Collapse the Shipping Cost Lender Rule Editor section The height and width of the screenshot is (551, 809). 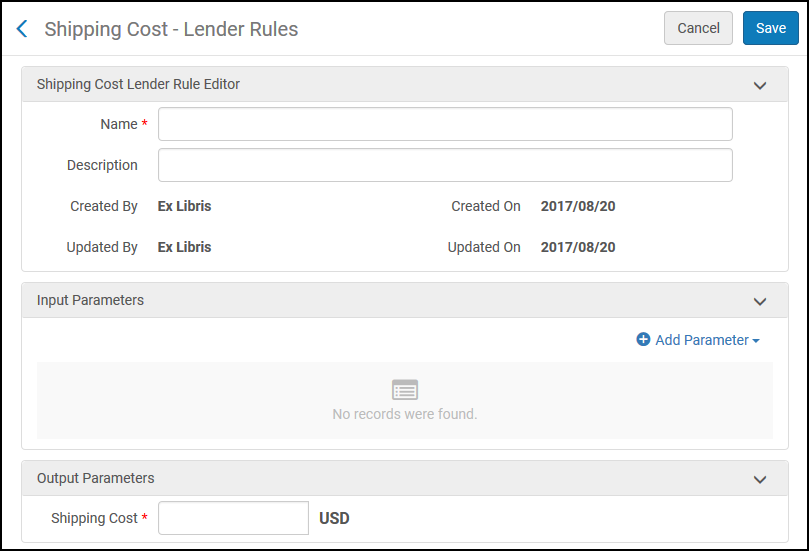(759, 85)
